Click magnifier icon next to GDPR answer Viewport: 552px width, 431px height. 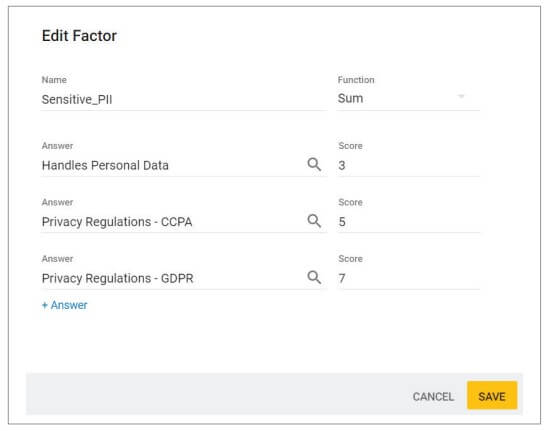[314, 277]
